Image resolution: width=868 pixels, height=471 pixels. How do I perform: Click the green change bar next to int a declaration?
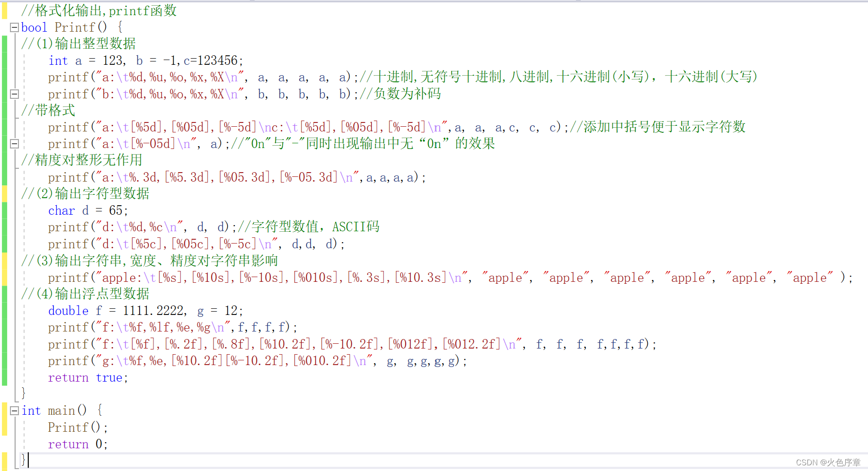[x=4, y=60]
